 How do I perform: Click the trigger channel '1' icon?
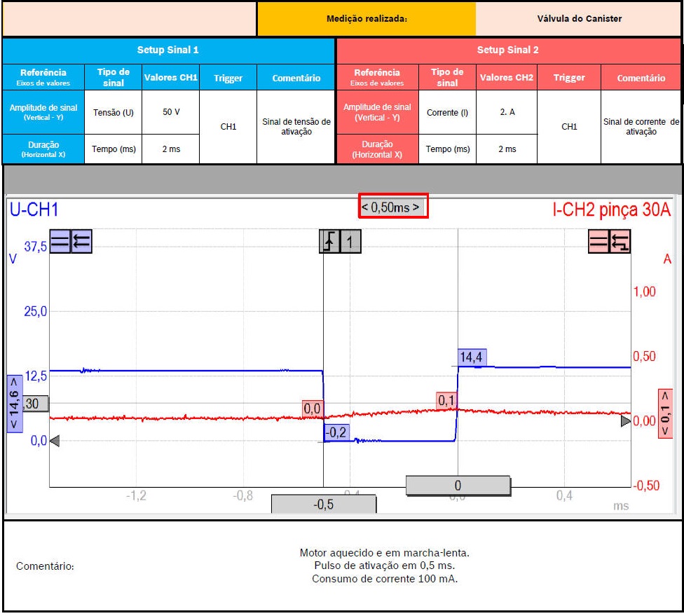point(350,242)
